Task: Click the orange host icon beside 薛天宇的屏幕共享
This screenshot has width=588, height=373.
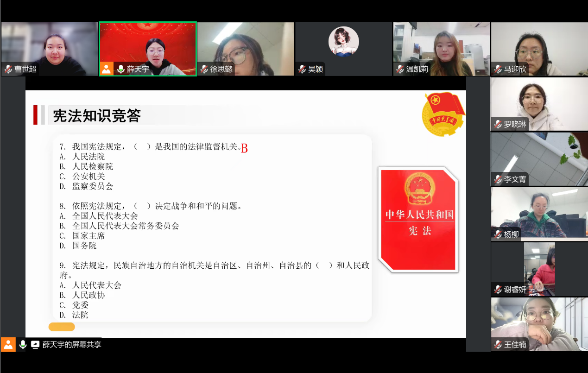Action: (x=8, y=344)
